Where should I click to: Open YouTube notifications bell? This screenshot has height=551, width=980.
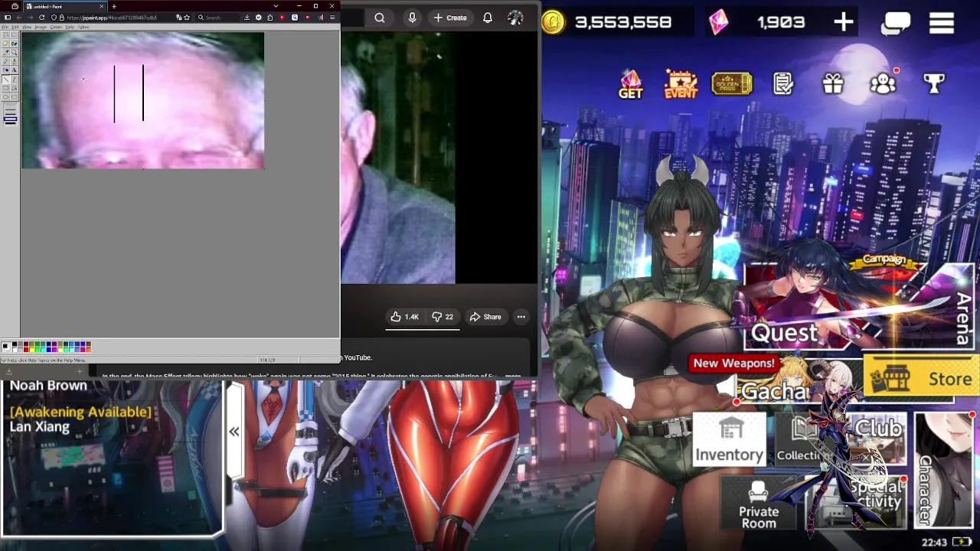(x=487, y=18)
